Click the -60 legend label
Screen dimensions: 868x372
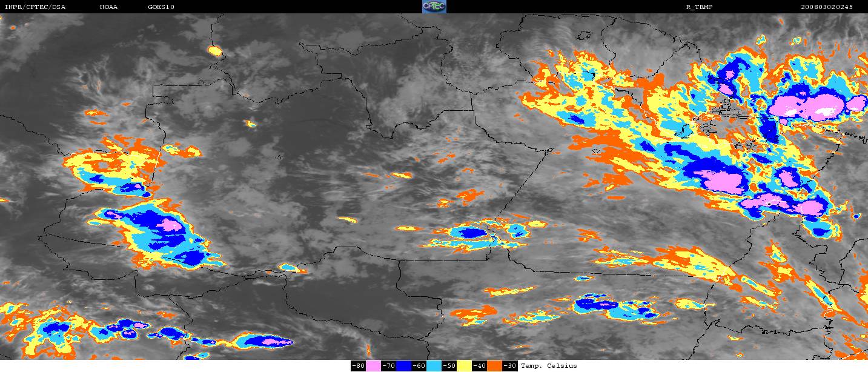tap(419, 366)
